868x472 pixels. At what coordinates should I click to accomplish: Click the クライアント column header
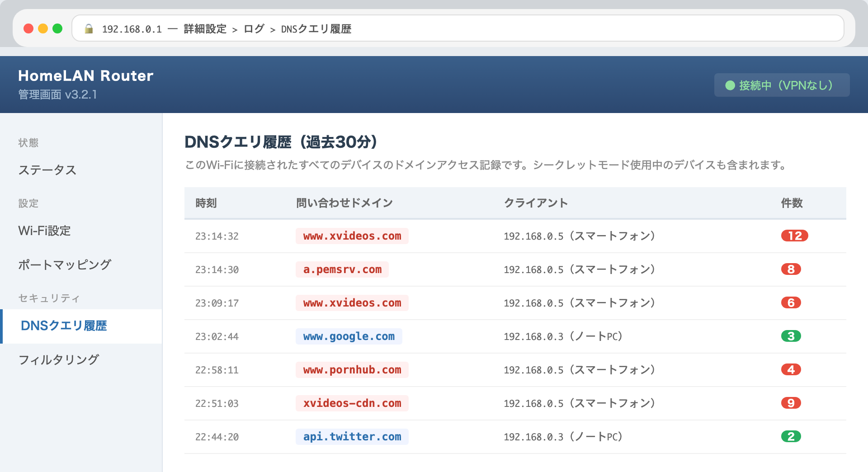coord(536,203)
